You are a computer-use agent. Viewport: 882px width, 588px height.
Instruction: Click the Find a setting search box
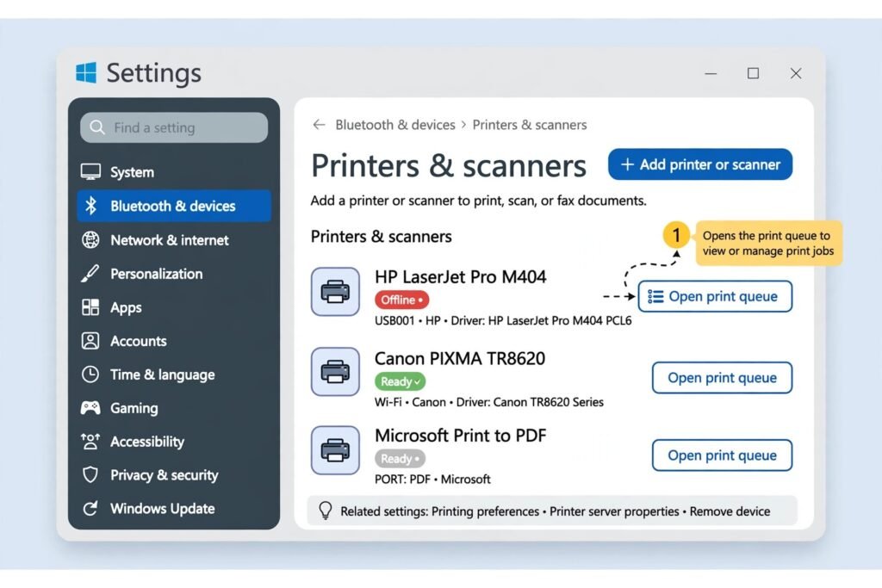coord(174,127)
